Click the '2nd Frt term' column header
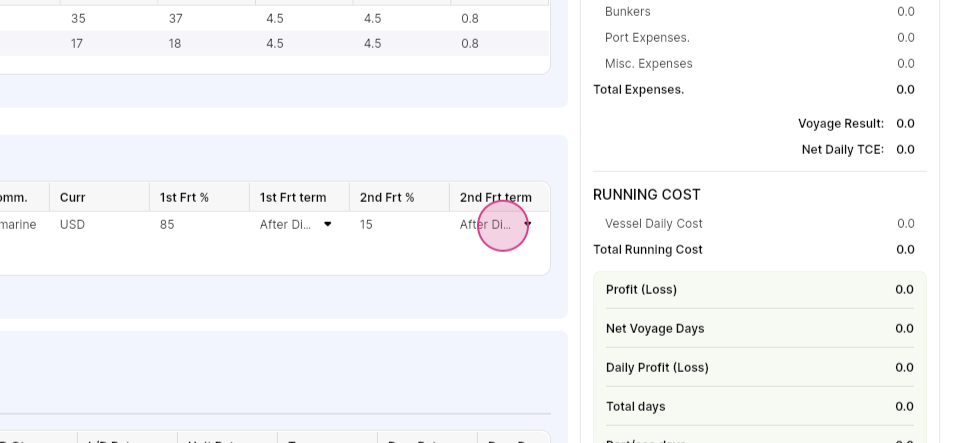Image resolution: width=960 pixels, height=443 pixels. (496, 198)
